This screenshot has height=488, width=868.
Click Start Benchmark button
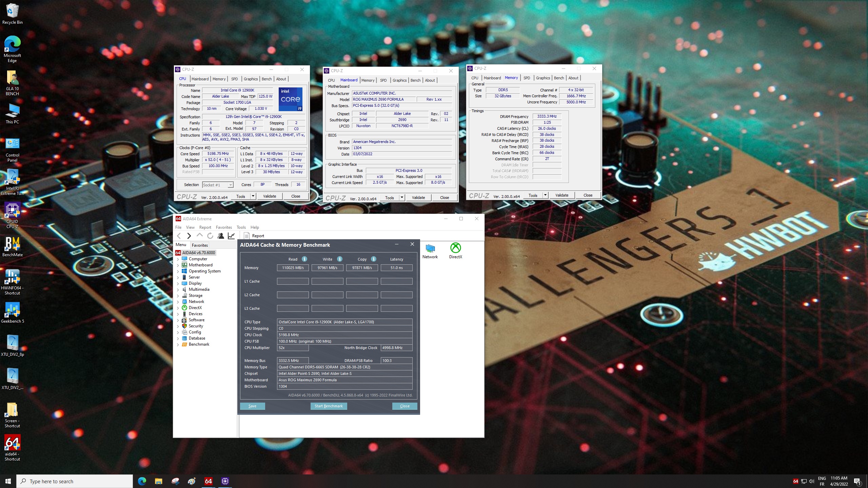coord(329,406)
